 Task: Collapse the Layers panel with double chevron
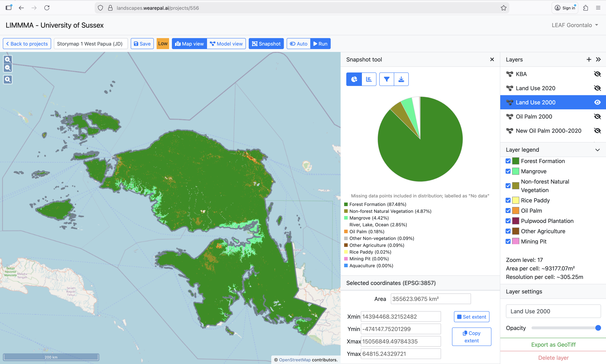pos(598,59)
